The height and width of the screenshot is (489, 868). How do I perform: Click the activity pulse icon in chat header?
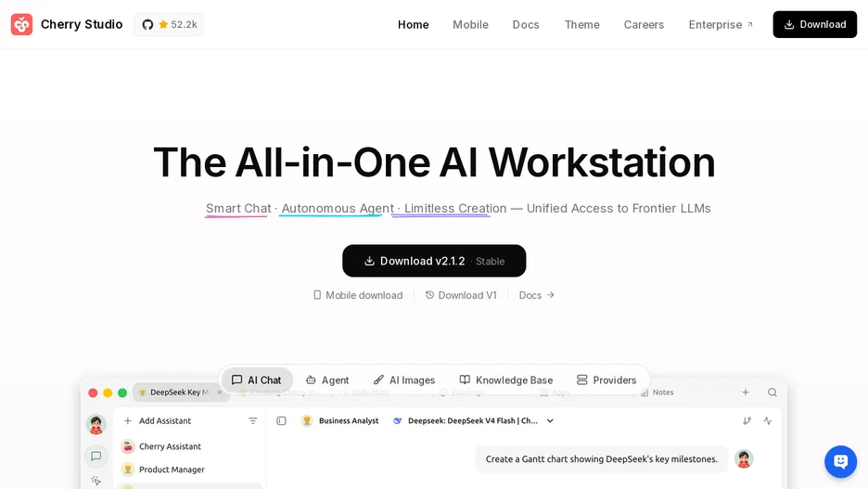[x=767, y=421]
